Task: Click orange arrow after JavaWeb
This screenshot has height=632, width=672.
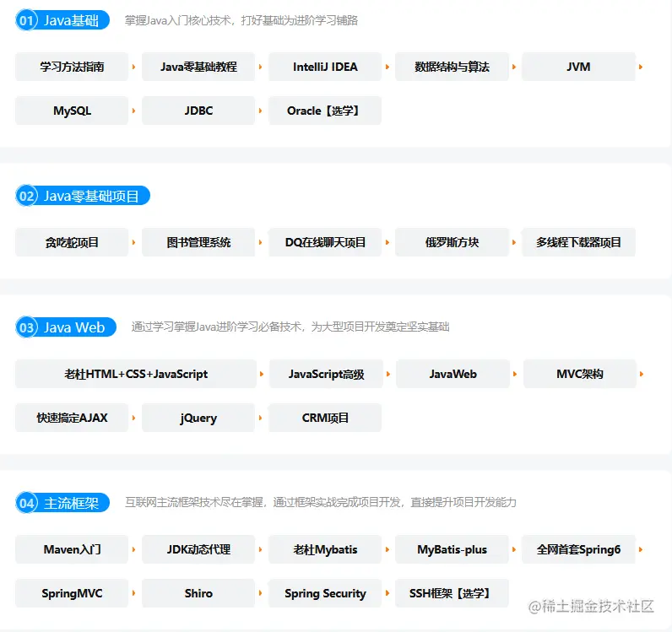Action: (515, 374)
